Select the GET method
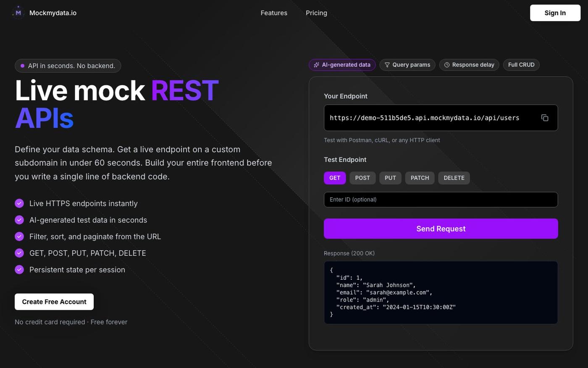This screenshot has width=588, height=368. tap(335, 178)
